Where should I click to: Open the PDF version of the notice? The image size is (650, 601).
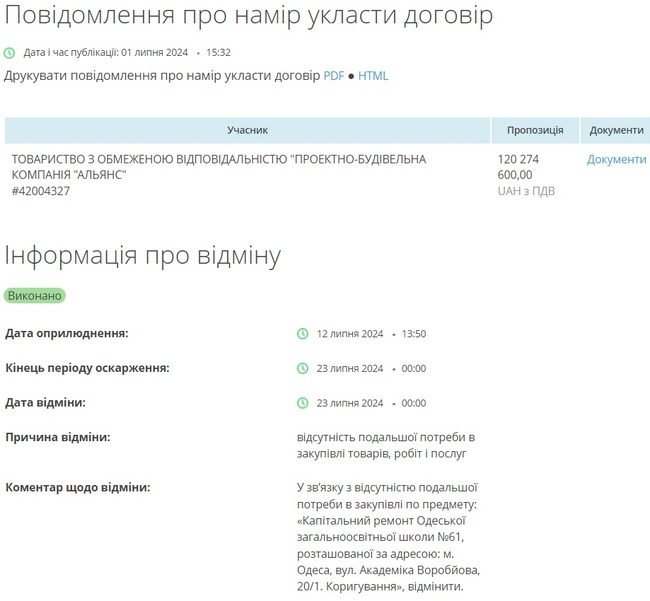click(333, 76)
